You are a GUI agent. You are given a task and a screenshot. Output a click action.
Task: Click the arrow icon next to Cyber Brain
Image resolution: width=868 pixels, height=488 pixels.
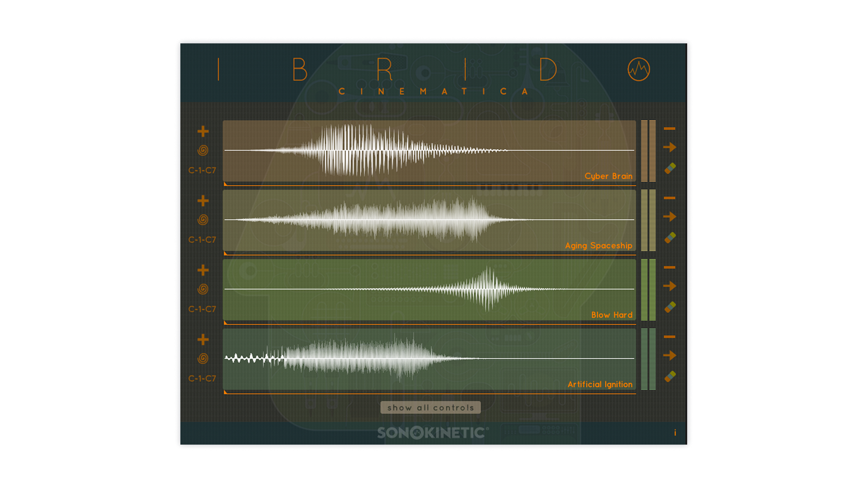tap(670, 147)
